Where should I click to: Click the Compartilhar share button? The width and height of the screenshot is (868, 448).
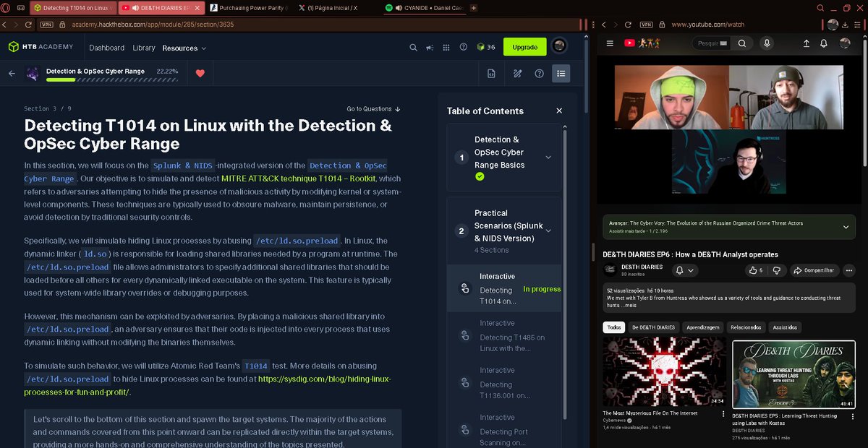click(813, 270)
